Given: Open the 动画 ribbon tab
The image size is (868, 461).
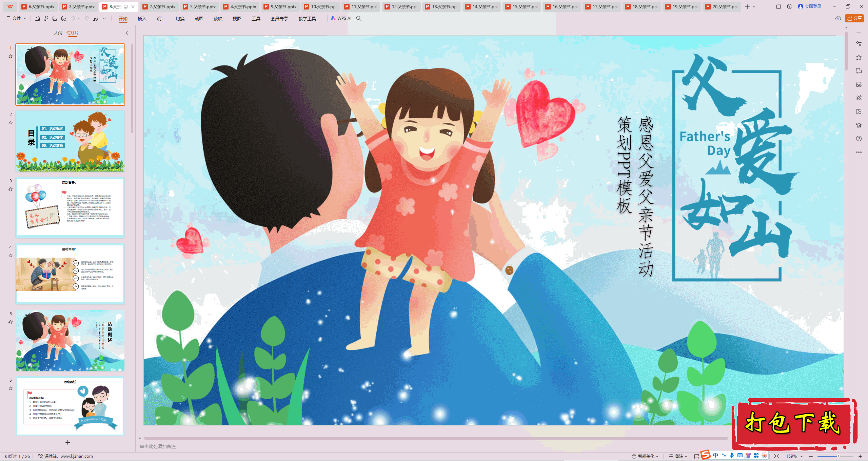Looking at the screenshot, I should click(x=199, y=19).
